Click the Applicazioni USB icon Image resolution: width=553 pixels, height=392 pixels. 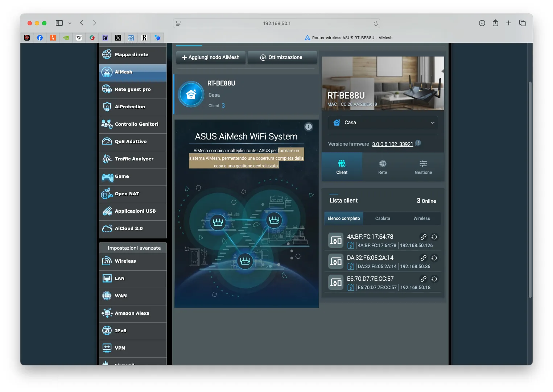coord(107,211)
